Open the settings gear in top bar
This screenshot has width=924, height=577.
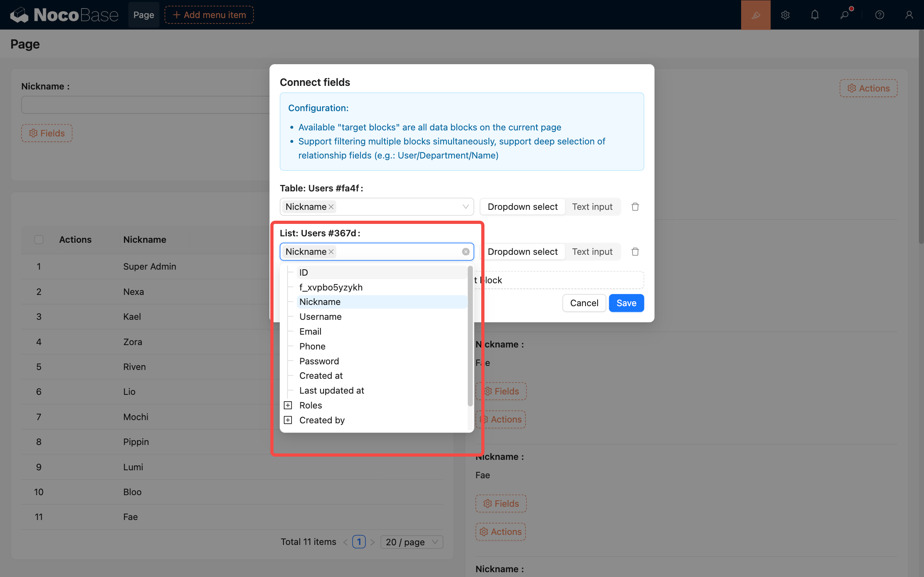pos(785,15)
